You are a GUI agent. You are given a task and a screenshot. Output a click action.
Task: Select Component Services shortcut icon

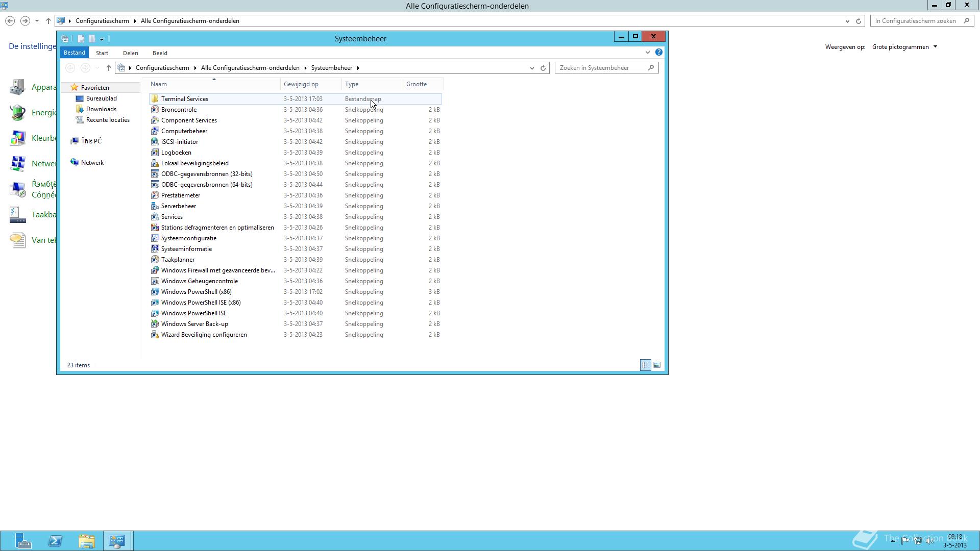155,120
